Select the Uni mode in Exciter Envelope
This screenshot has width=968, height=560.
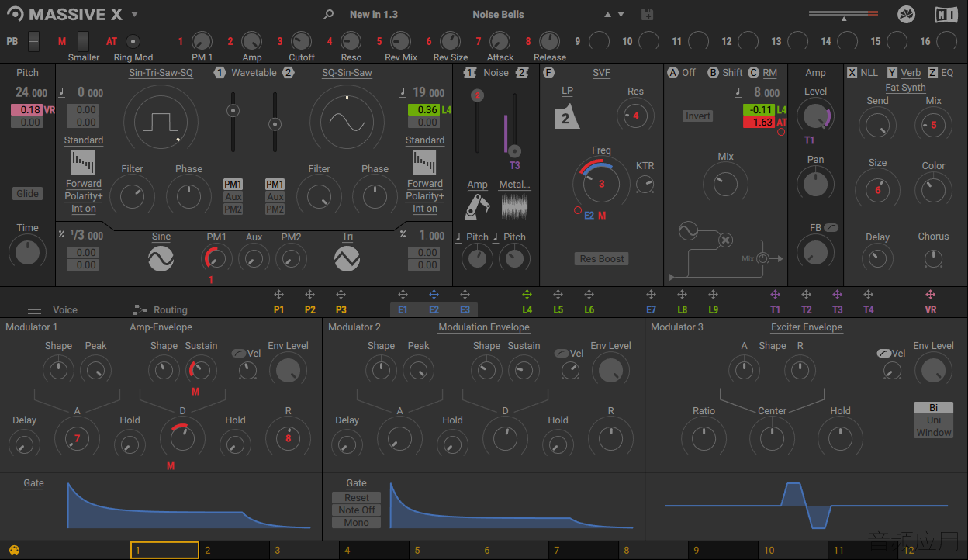click(x=934, y=420)
